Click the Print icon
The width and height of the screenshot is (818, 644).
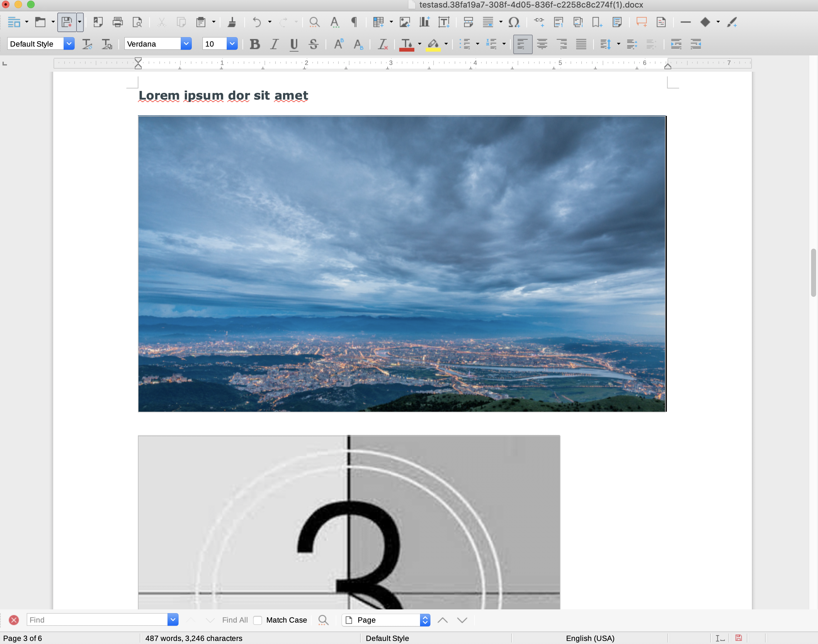tap(118, 22)
